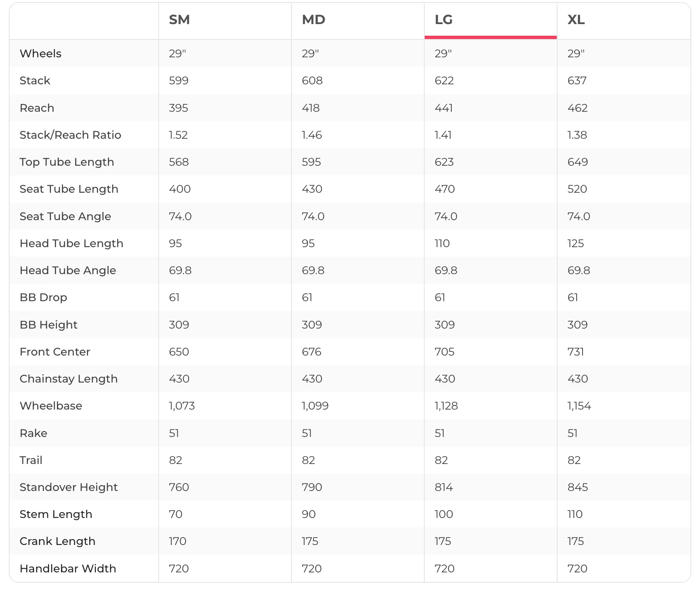Click the Seat Tube Angle row label
Viewport: 700px width, 589px height.
66,216
